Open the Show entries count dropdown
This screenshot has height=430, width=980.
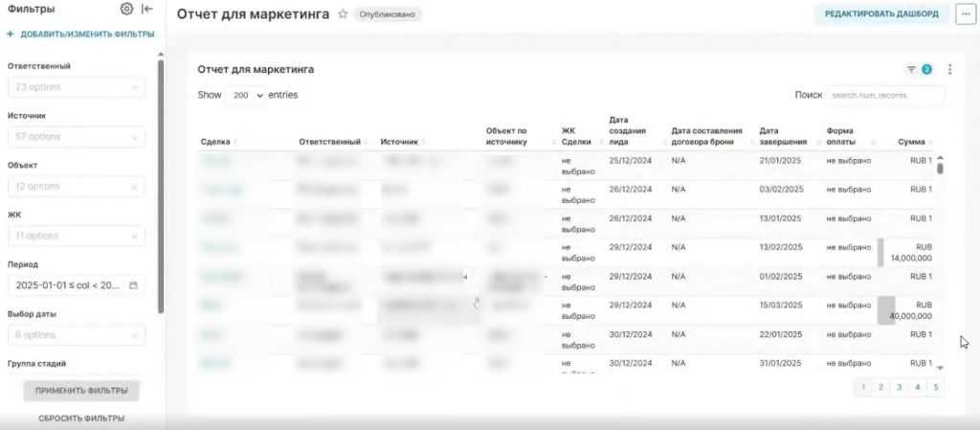[x=247, y=96]
